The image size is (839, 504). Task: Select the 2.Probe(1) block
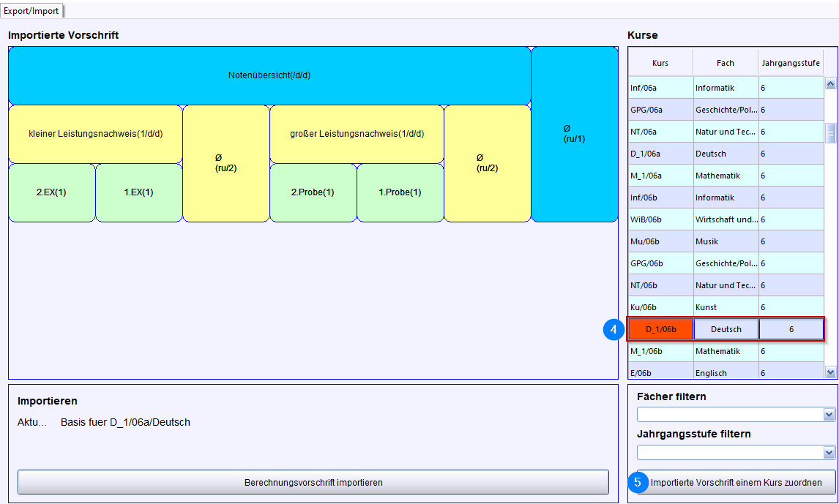(313, 192)
